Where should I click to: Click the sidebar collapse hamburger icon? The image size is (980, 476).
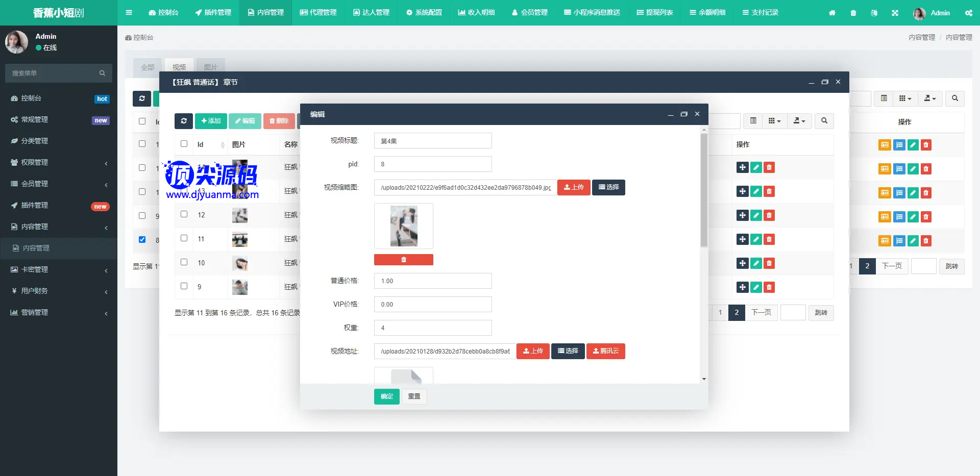click(x=129, y=13)
